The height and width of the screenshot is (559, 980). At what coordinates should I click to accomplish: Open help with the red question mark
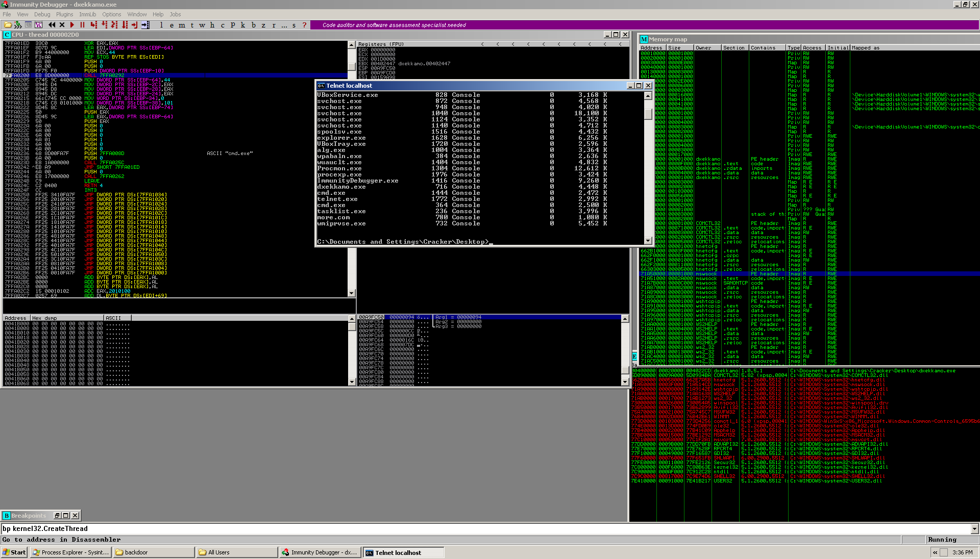(305, 24)
